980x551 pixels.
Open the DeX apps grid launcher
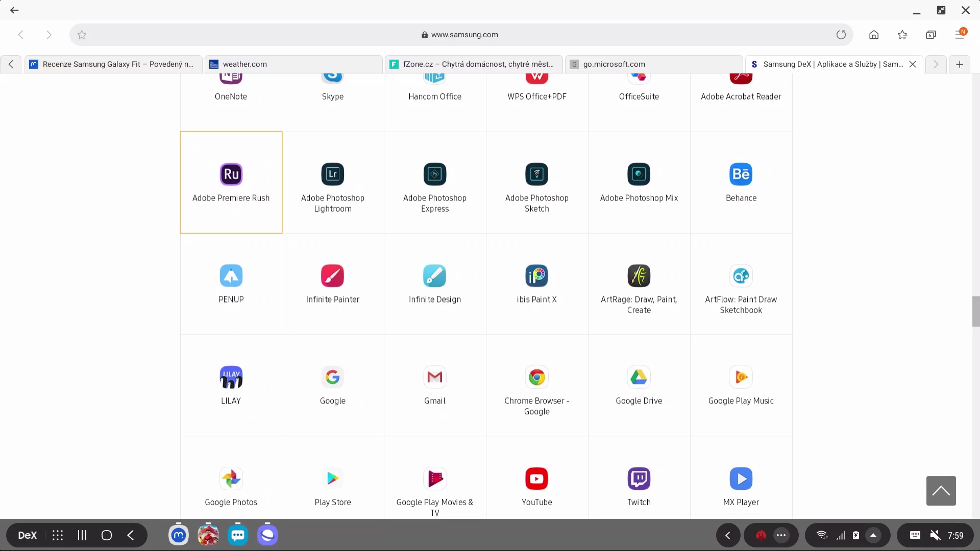click(x=57, y=535)
